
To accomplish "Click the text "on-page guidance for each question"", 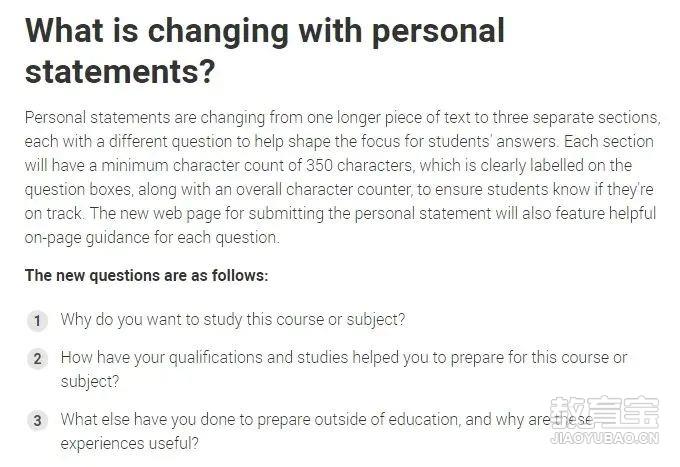I will pyautogui.click(x=151, y=238).
